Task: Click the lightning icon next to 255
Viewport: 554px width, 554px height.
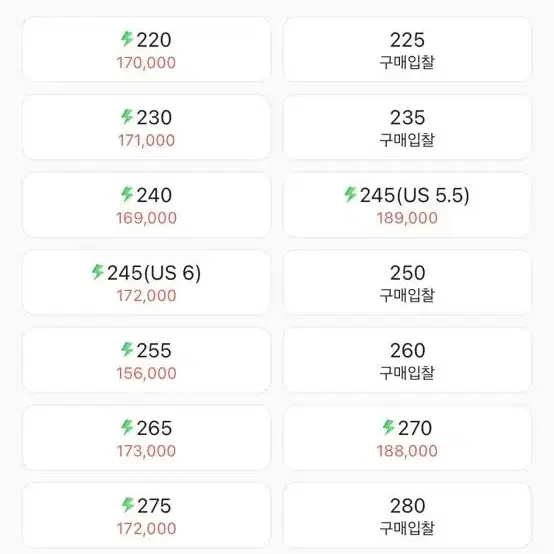Action: (x=126, y=350)
